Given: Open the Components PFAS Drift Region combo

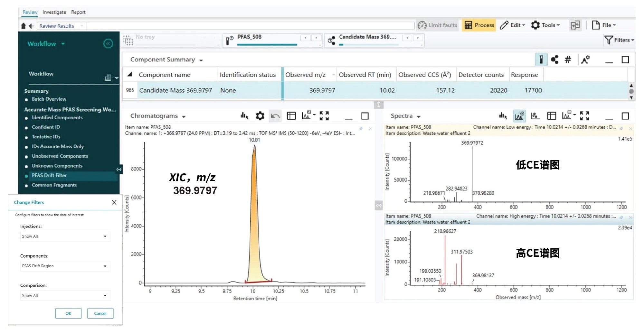Looking at the screenshot, I should [x=65, y=266].
